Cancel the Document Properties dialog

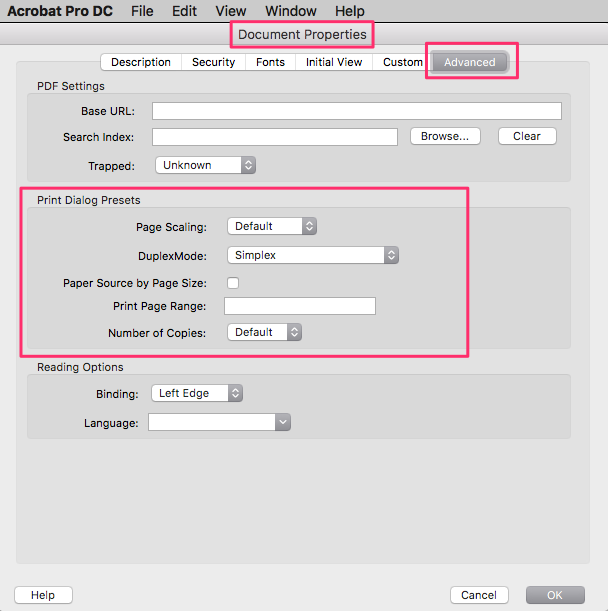(479, 595)
